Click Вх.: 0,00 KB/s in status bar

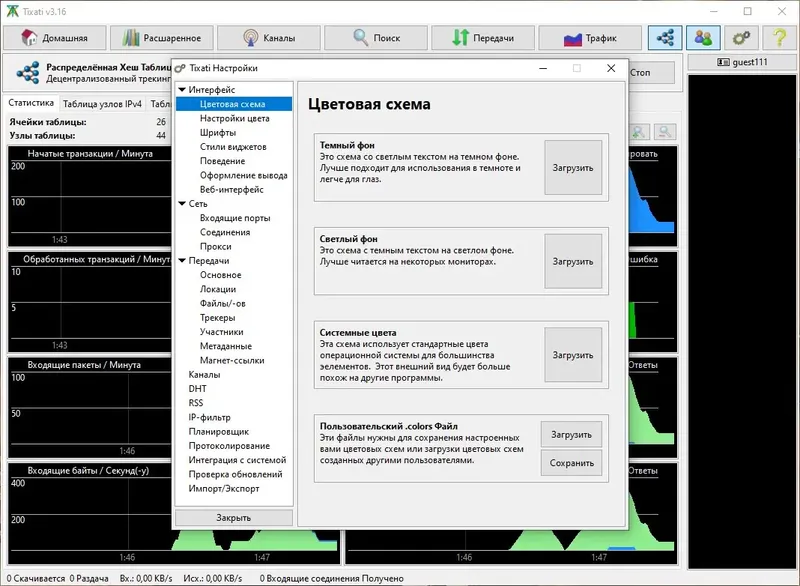click(x=146, y=578)
